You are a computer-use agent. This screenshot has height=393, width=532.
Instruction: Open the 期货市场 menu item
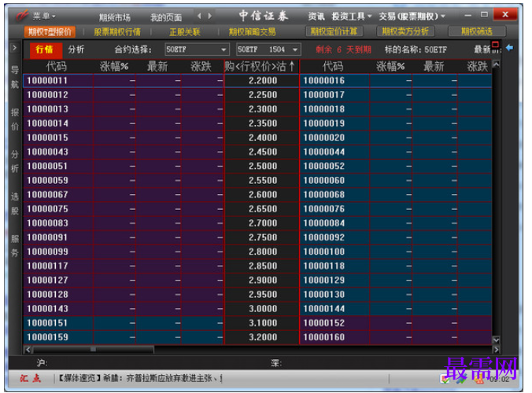(115, 17)
